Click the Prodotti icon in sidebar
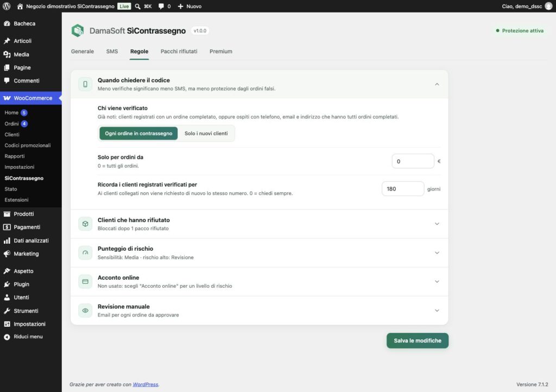This screenshot has height=392, width=556. point(7,214)
